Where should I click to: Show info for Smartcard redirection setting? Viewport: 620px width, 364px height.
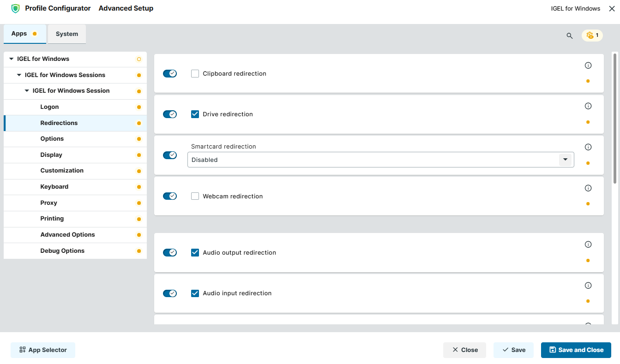588,147
